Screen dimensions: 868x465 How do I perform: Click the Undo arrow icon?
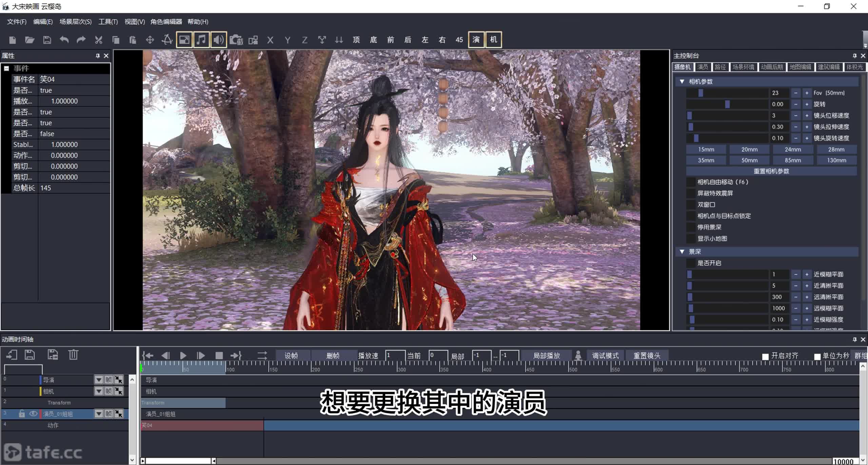coord(64,40)
